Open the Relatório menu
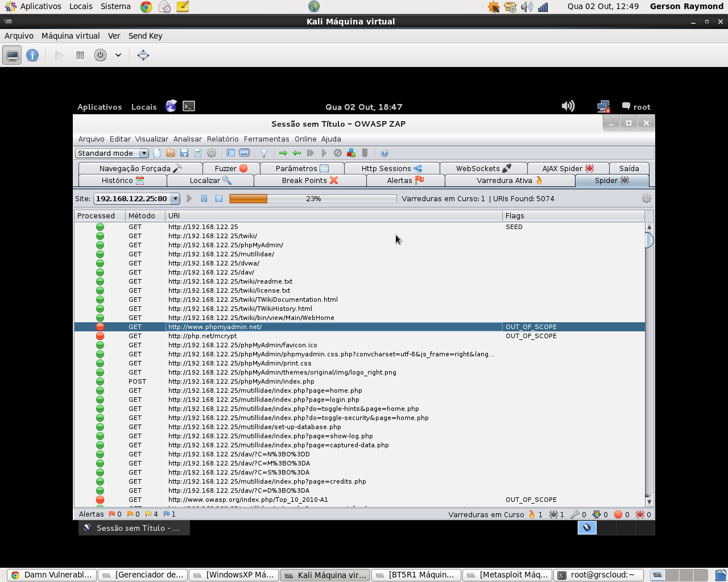 point(223,139)
